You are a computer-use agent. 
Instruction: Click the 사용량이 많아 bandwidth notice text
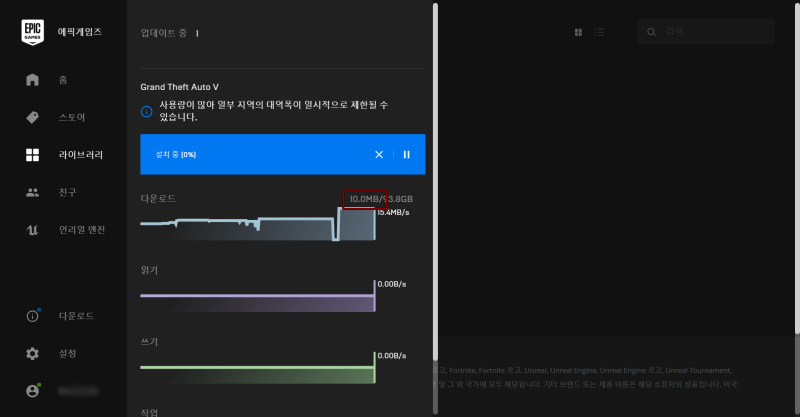273,111
